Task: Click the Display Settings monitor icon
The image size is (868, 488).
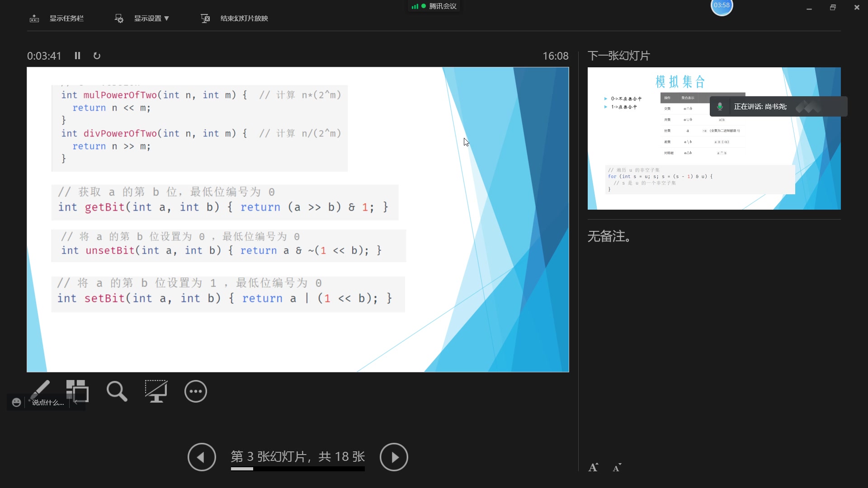Action: pyautogui.click(x=119, y=19)
